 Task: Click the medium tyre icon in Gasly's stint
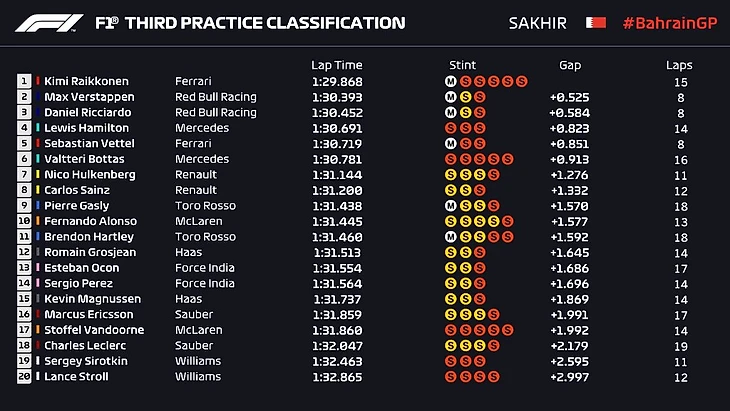(x=451, y=205)
